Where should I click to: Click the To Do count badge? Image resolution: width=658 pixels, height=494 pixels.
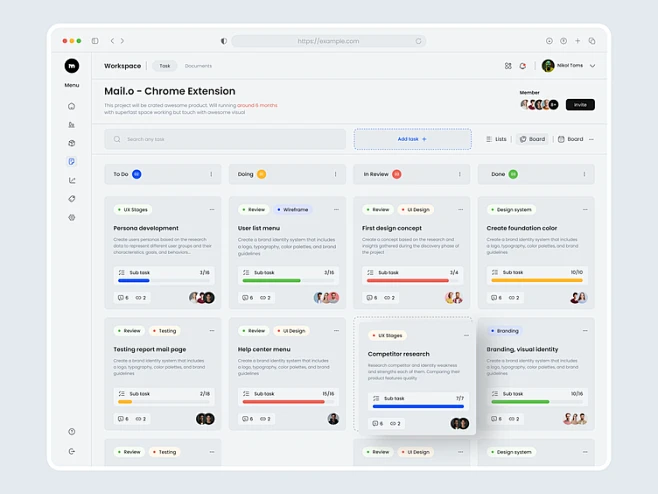[137, 174]
